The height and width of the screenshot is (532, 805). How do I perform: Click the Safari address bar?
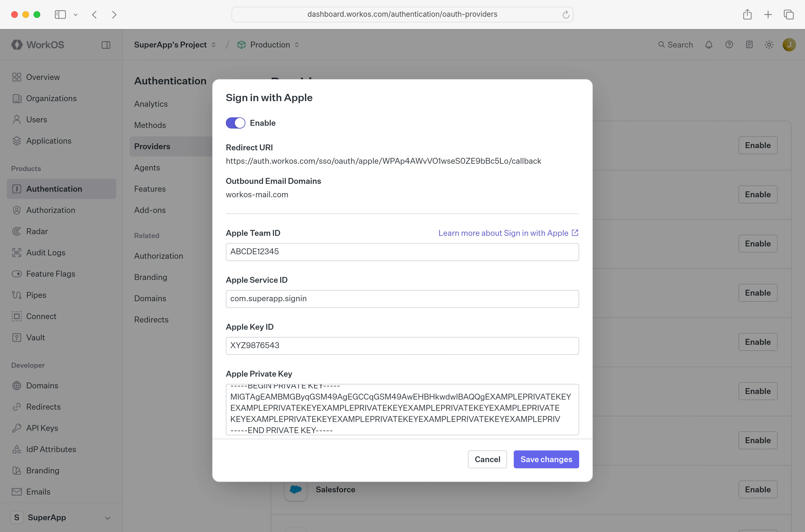tap(402, 14)
